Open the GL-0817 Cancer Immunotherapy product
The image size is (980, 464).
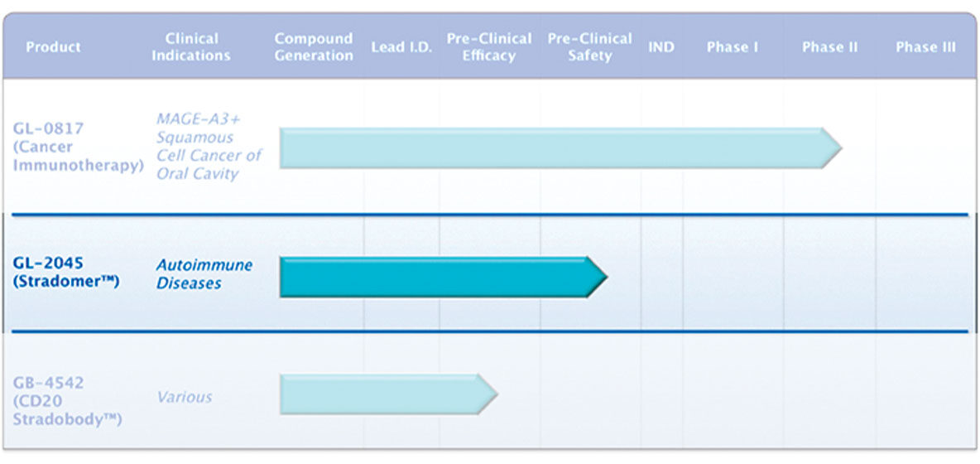click(78, 147)
